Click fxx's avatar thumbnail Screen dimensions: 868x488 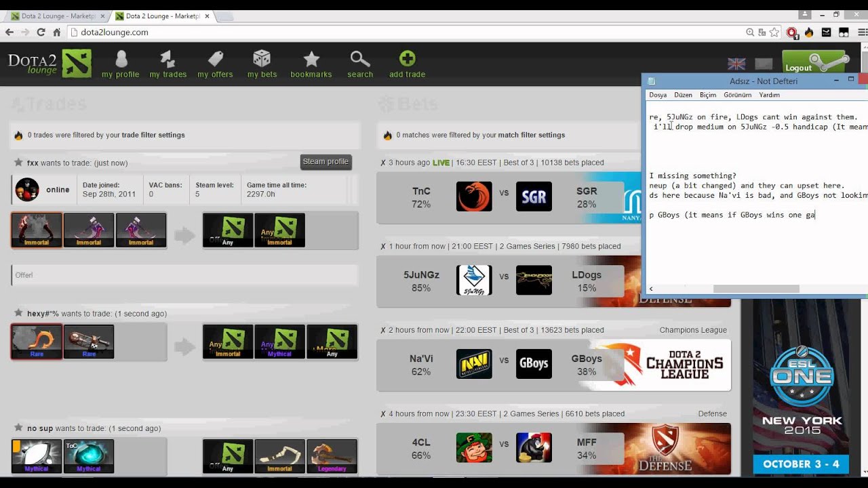point(27,190)
